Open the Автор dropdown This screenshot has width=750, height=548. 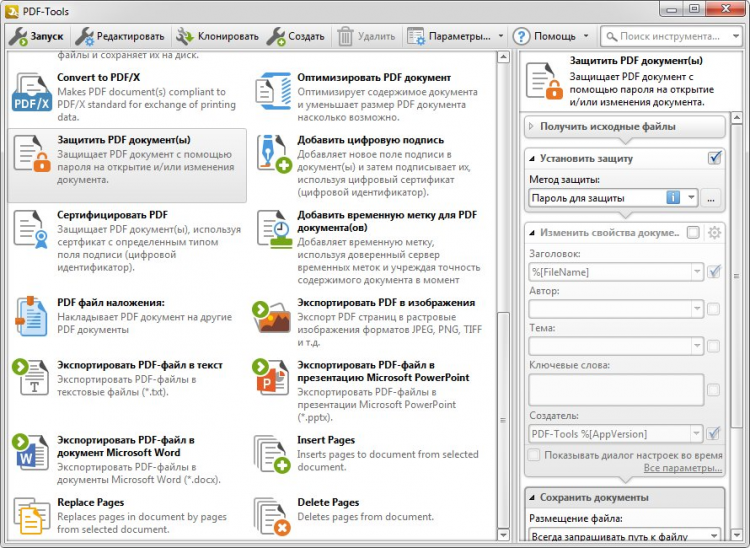pos(697,309)
